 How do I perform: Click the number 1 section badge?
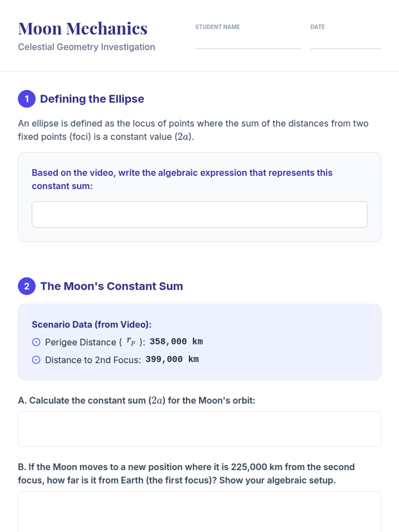pyautogui.click(x=27, y=99)
